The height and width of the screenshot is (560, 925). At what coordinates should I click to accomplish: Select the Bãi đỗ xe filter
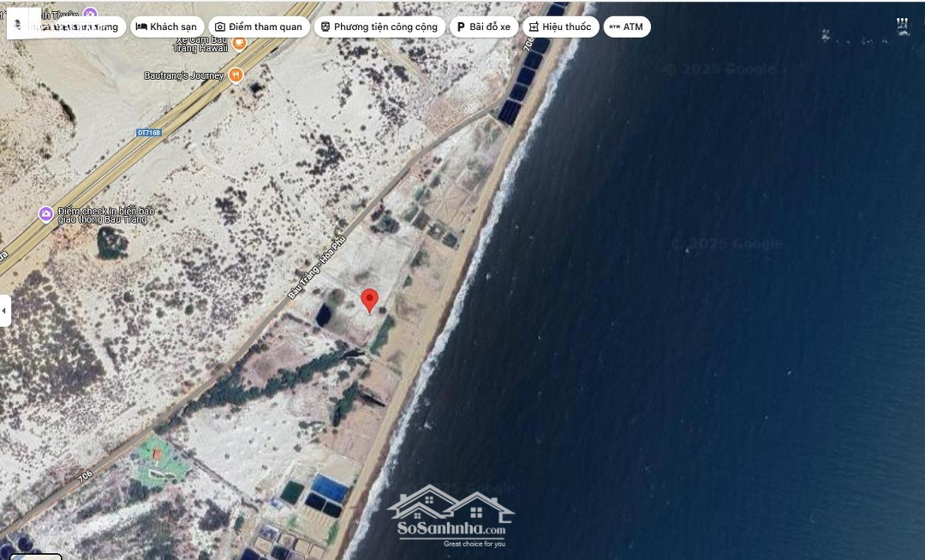coord(483,27)
